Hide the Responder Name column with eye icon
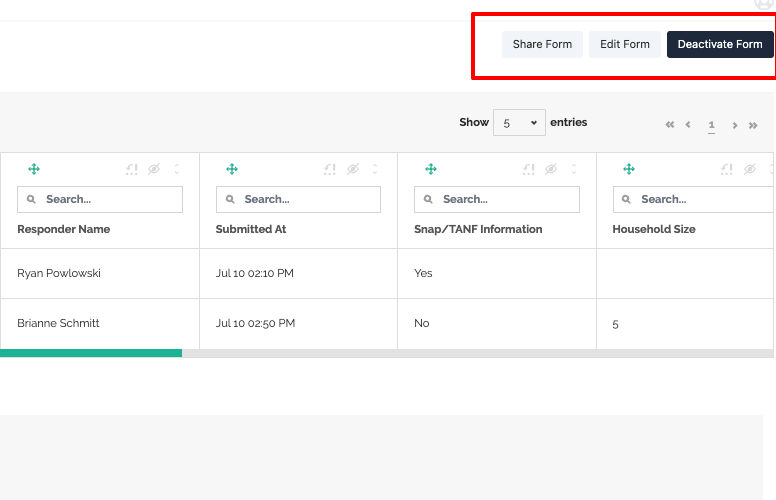 (154, 170)
